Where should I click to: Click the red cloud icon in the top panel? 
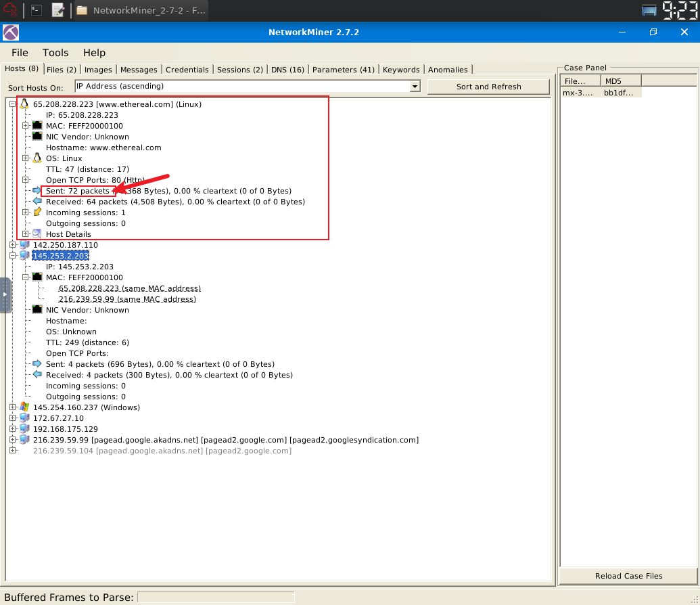pos(10,10)
